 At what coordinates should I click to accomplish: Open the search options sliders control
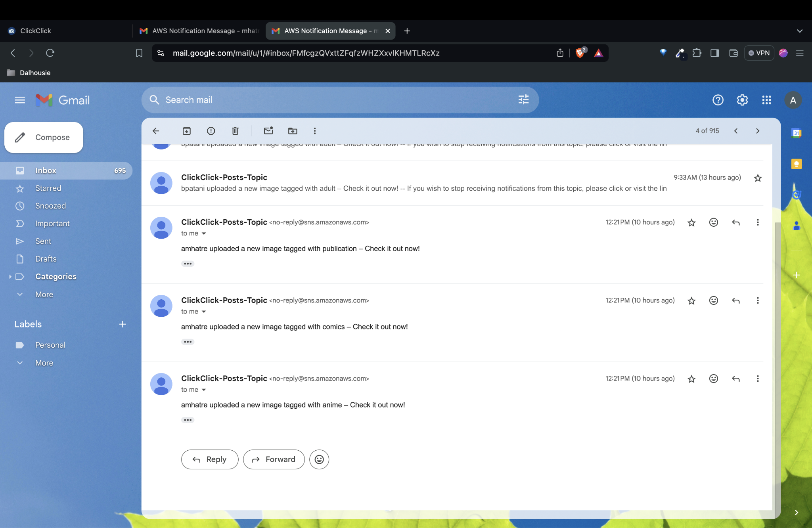coord(523,100)
